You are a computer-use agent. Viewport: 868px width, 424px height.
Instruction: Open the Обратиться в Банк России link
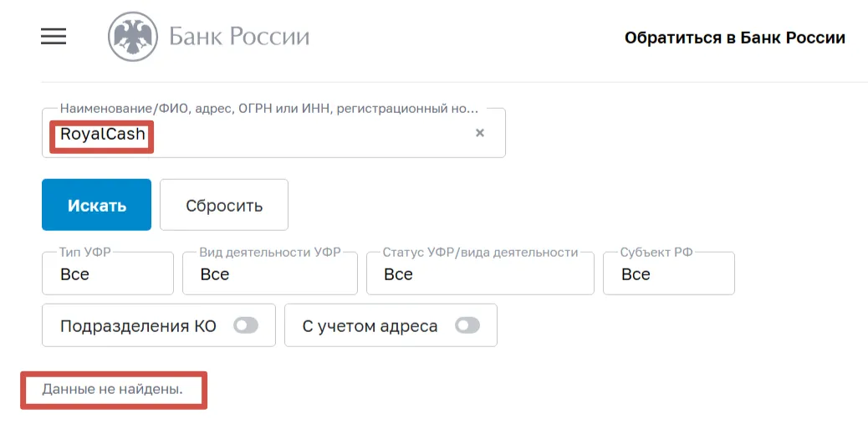pos(734,38)
